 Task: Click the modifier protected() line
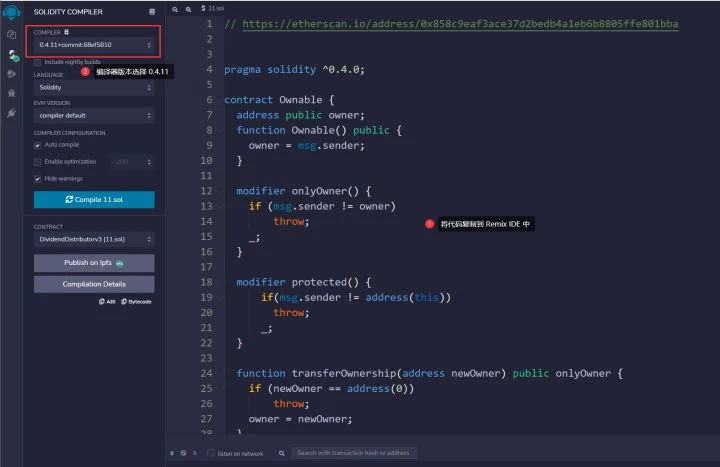[x=304, y=282]
